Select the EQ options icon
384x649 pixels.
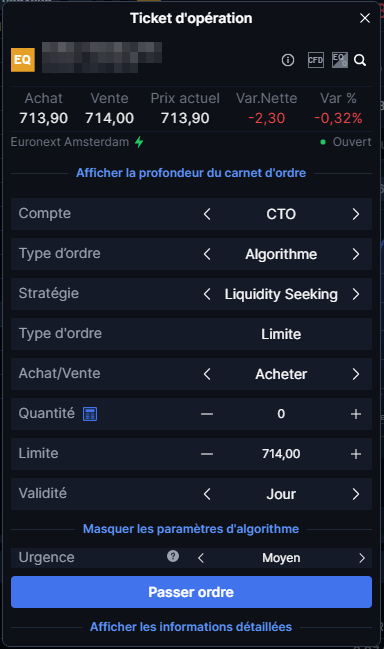(x=340, y=60)
